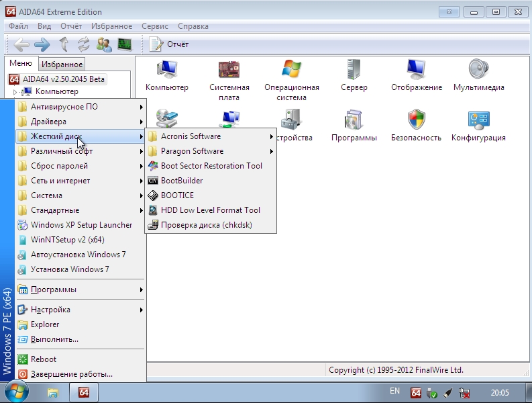532x403 pixels.
Task: Click the Refresh toolbar icon
Action: 84,44
